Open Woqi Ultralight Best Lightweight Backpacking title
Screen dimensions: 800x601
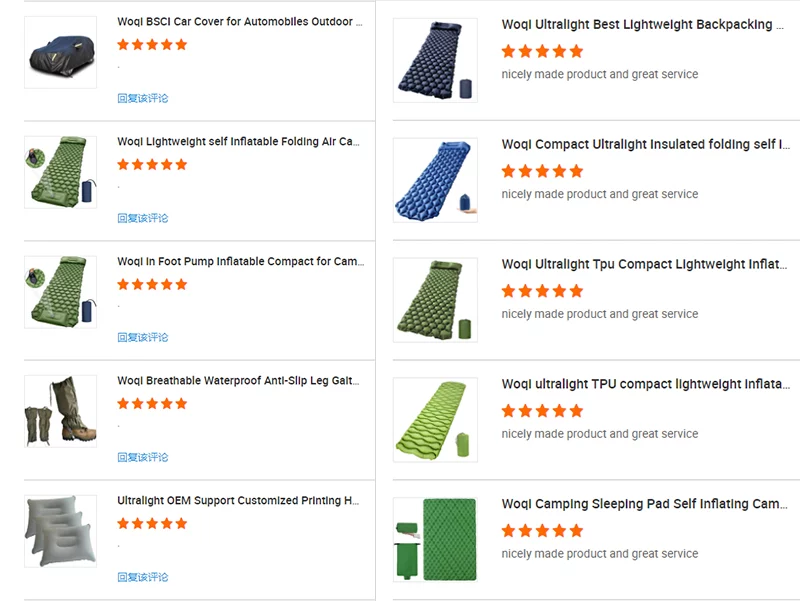pyautogui.click(x=642, y=24)
